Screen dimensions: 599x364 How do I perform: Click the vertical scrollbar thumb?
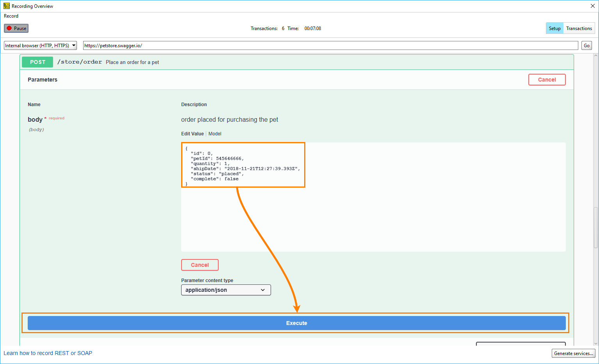[x=595, y=227]
